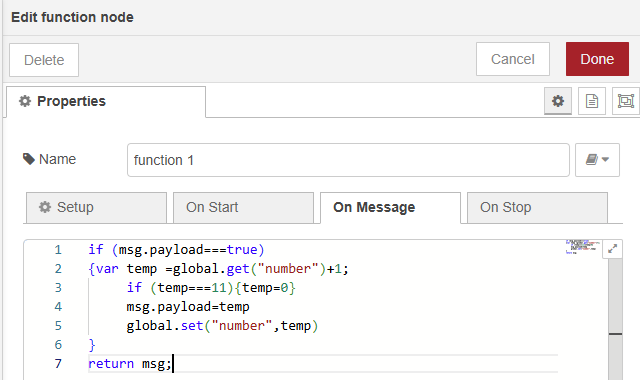This screenshot has height=380, width=640.
Task: Expand code editor to full screen
Action: pos(612,249)
